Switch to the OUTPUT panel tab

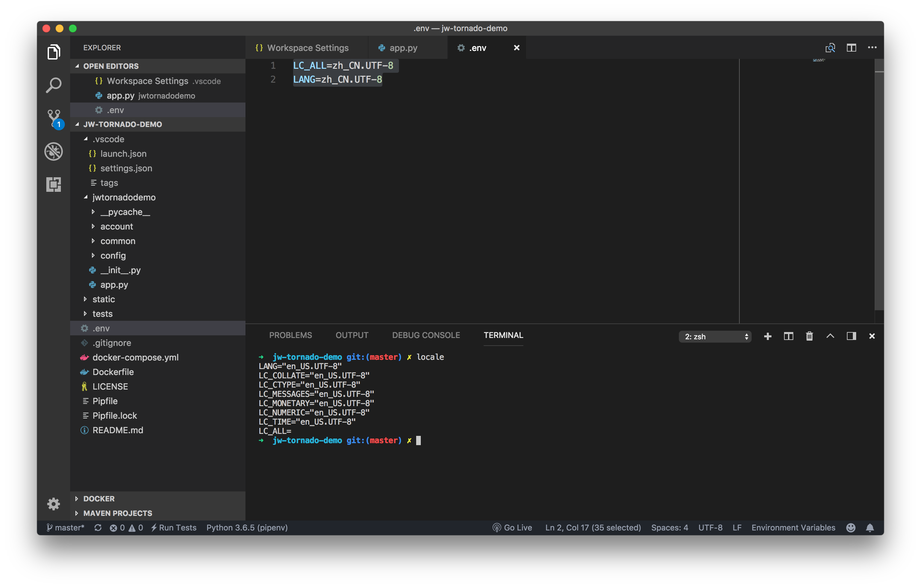click(x=352, y=335)
